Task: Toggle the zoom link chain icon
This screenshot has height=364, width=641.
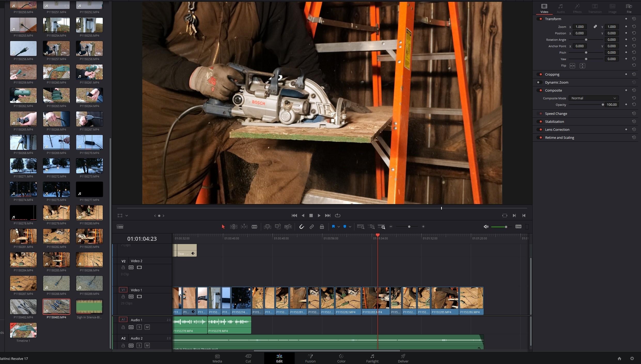Action: [595, 27]
